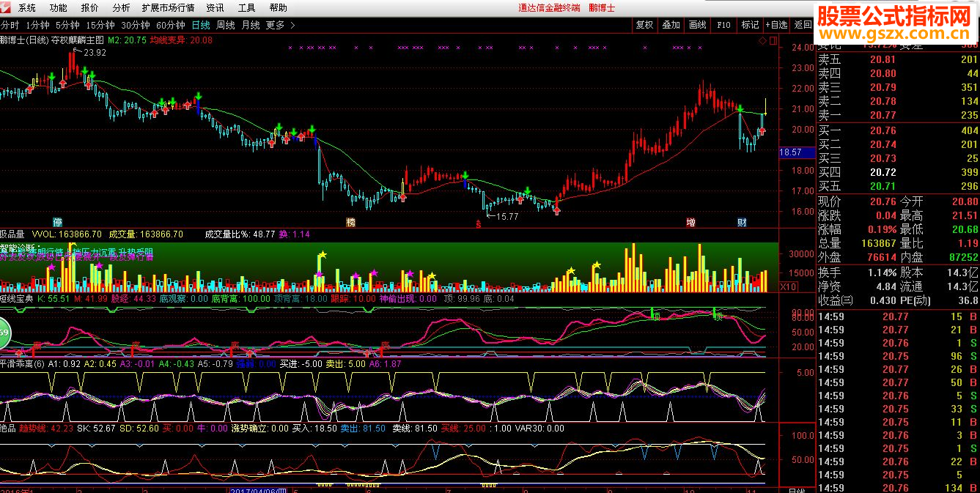This screenshot has height=493, width=980.
Task: Click the 2017/04/06 date marker on timeline
Action: [260, 491]
